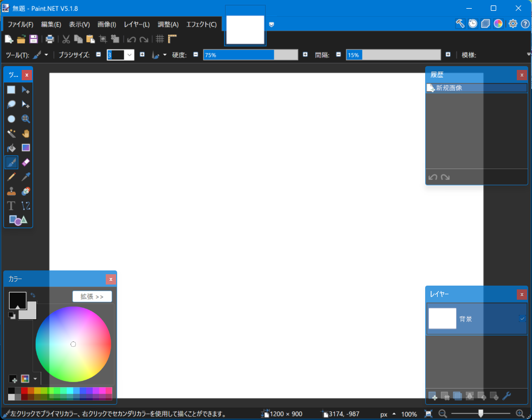532x420 pixels.
Task: Toggle the Colors window visibility
Action: (x=498, y=24)
